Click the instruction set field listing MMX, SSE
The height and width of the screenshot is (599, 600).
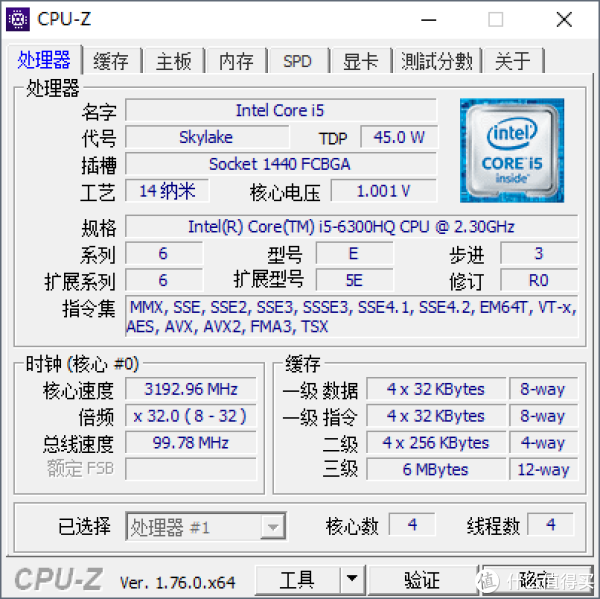(x=351, y=316)
